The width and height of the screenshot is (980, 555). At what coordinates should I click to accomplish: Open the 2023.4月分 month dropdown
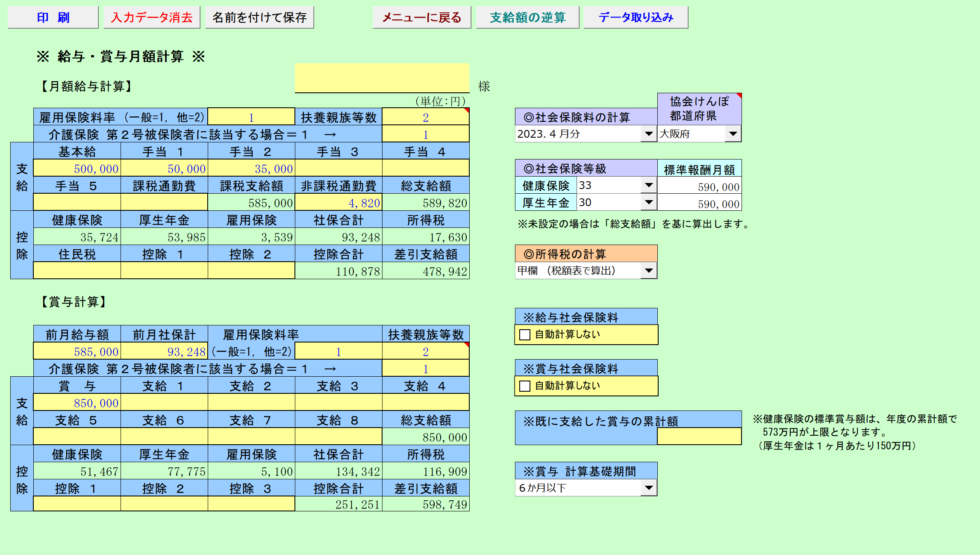[x=649, y=134]
